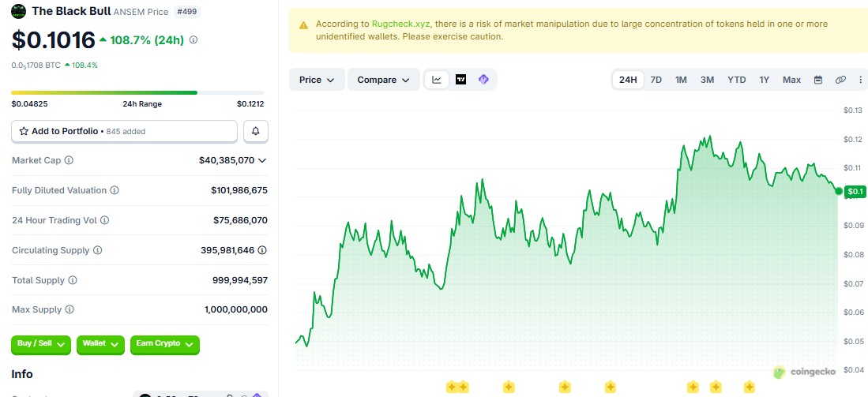Click the 24h Range progress bar

coord(137,92)
